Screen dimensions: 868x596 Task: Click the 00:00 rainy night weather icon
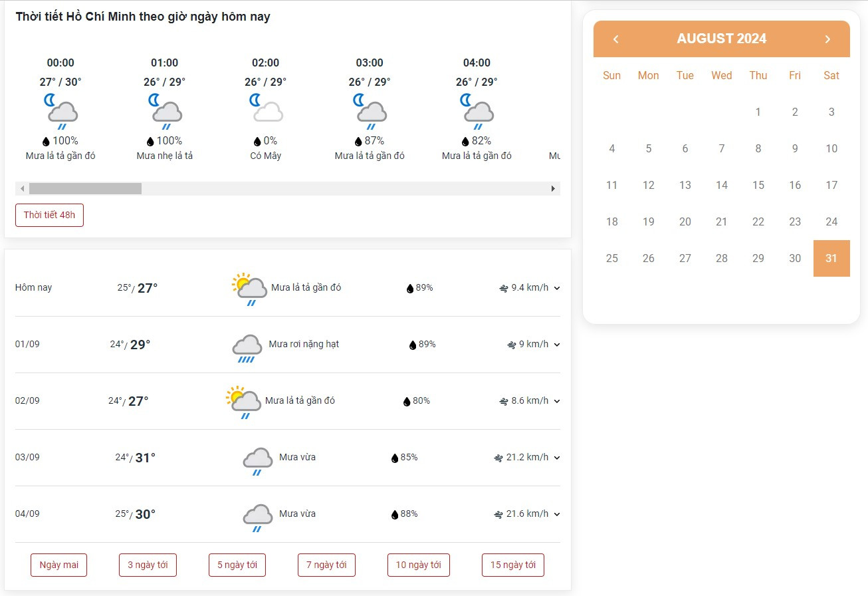pos(60,111)
